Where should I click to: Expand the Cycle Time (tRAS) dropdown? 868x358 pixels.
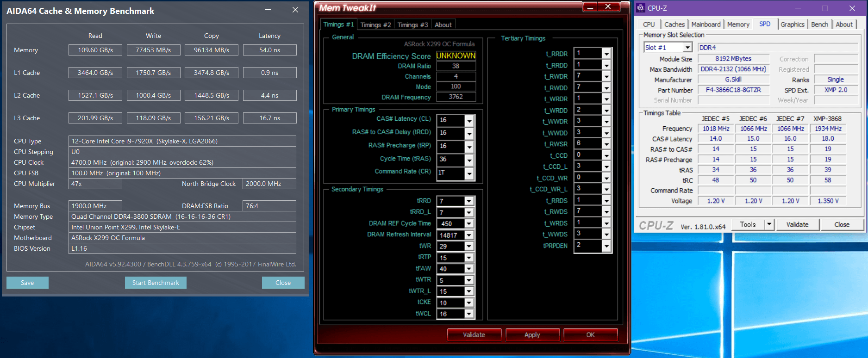(x=469, y=160)
